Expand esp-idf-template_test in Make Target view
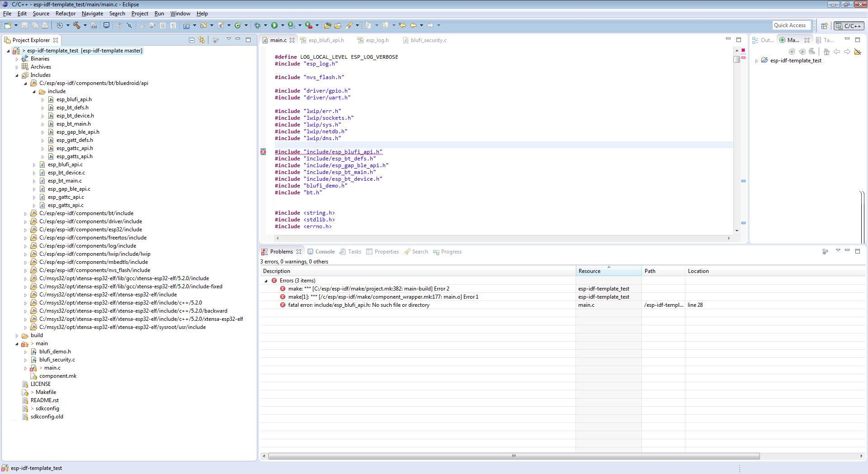The height and width of the screenshot is (474, 868). pyautogui.click(x=756, y=61)
